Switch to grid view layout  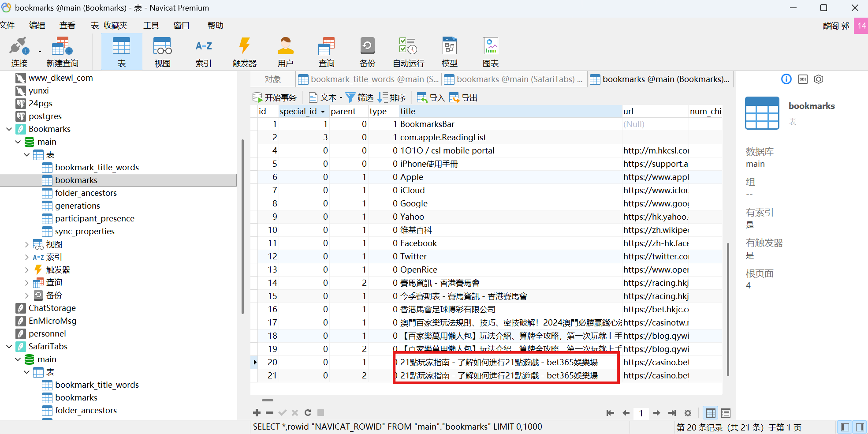[711, 413]
